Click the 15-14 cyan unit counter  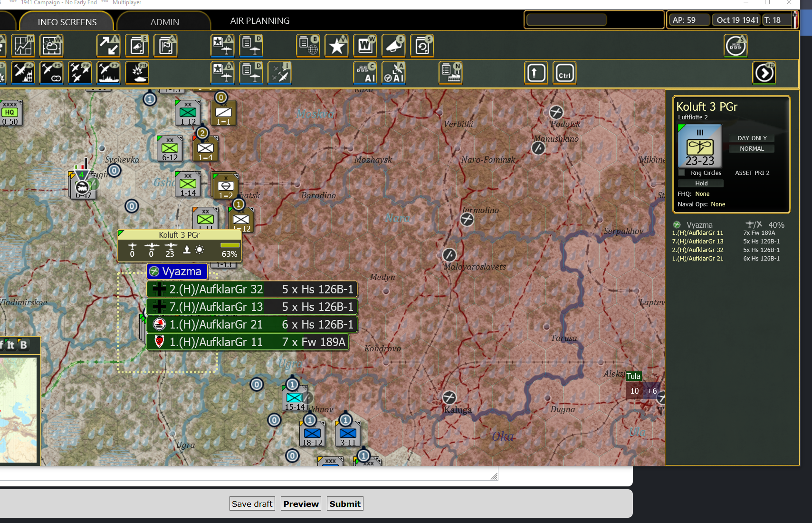295,399
